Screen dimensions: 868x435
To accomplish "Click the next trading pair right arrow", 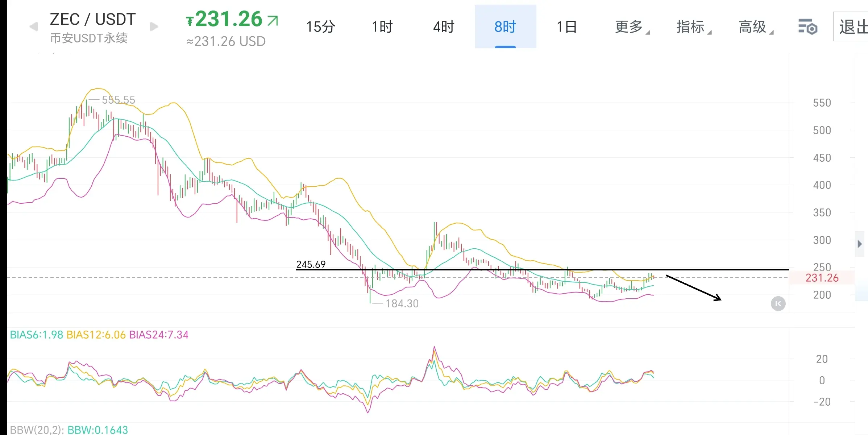I will (x=154, y=26).
